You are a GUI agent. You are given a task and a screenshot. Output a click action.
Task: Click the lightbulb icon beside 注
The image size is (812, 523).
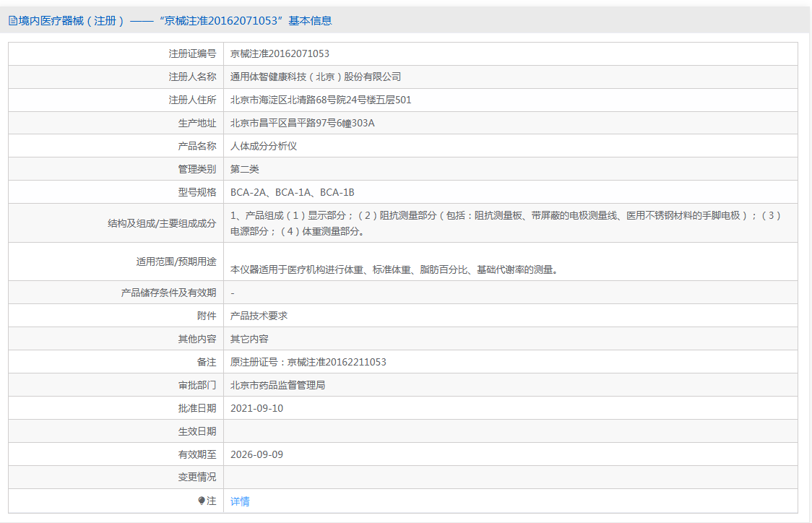pyautogui.click(x=202, y=501)
